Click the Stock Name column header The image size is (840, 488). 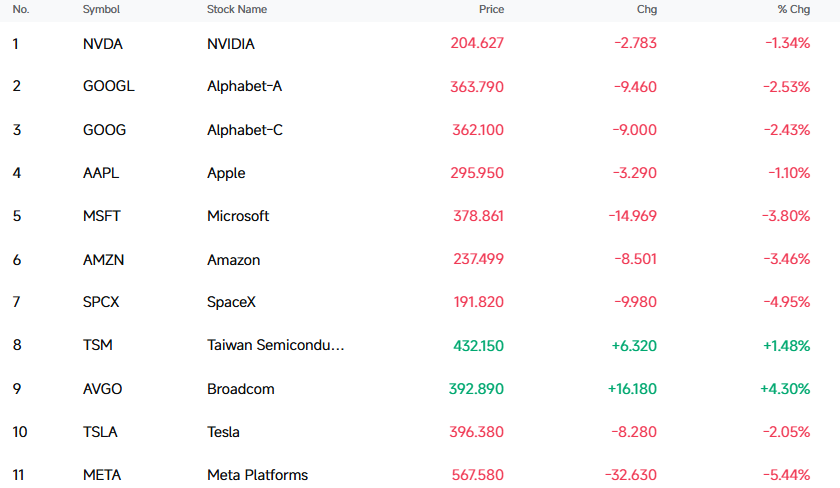[237, 9]
